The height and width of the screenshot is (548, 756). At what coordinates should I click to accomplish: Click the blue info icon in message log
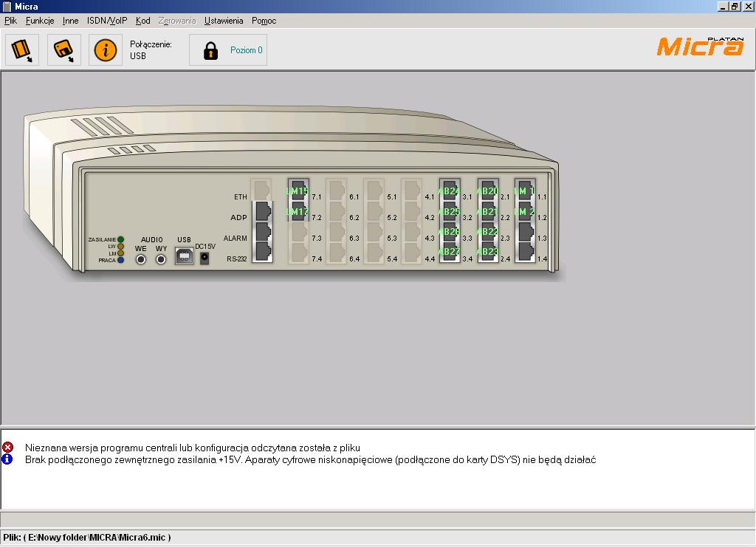(7, 459)
